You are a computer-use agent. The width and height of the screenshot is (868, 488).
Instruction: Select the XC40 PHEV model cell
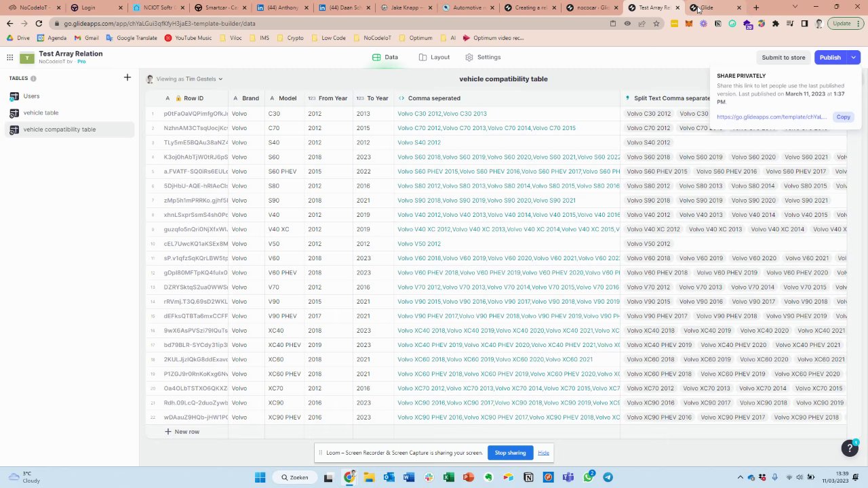point(283,345)
